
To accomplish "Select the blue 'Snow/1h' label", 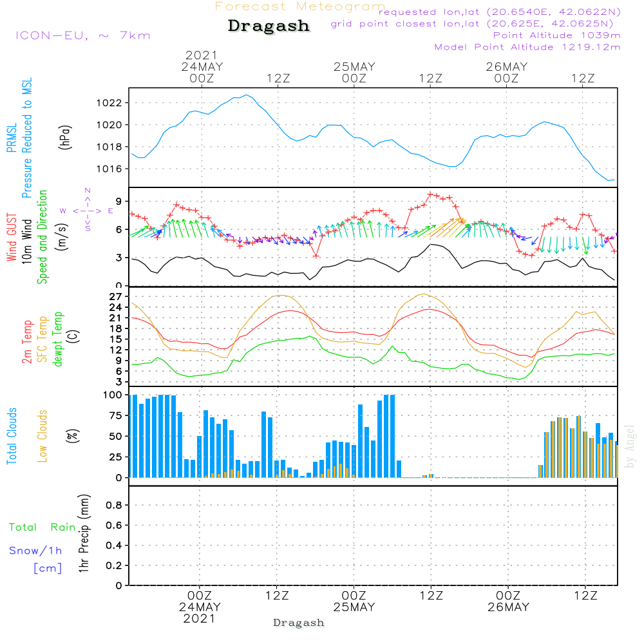I will pyautogui.click(x=35, y=551).
